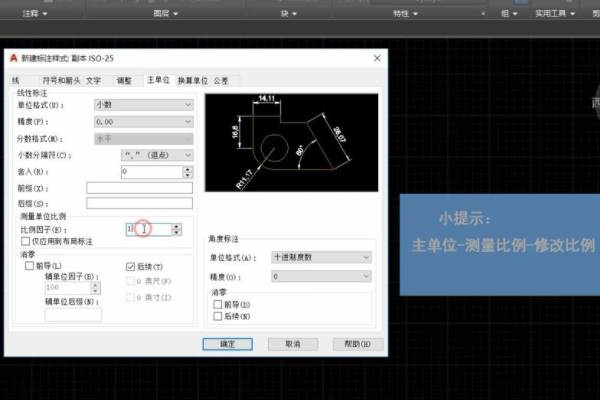600x400 pixels.
Task: Click the AutoCAD logo in dialog title bar
Action: tap(13, 59)
